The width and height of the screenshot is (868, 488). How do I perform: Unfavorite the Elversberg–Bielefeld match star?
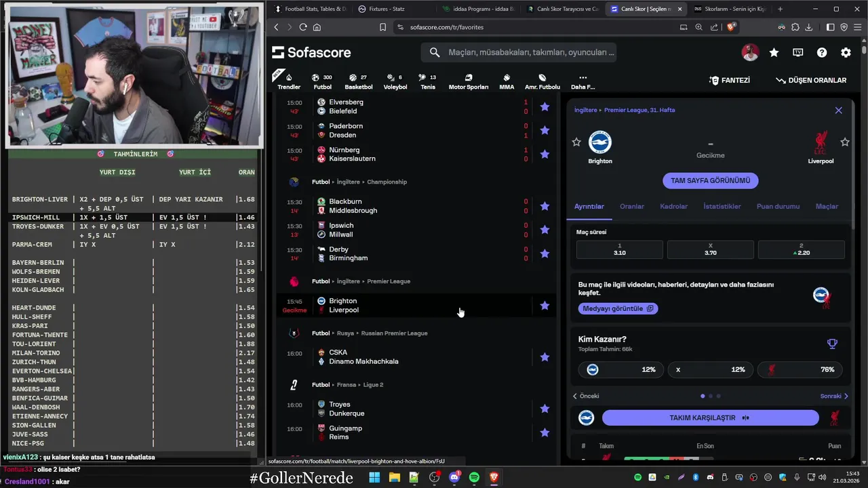coord(545,106)
